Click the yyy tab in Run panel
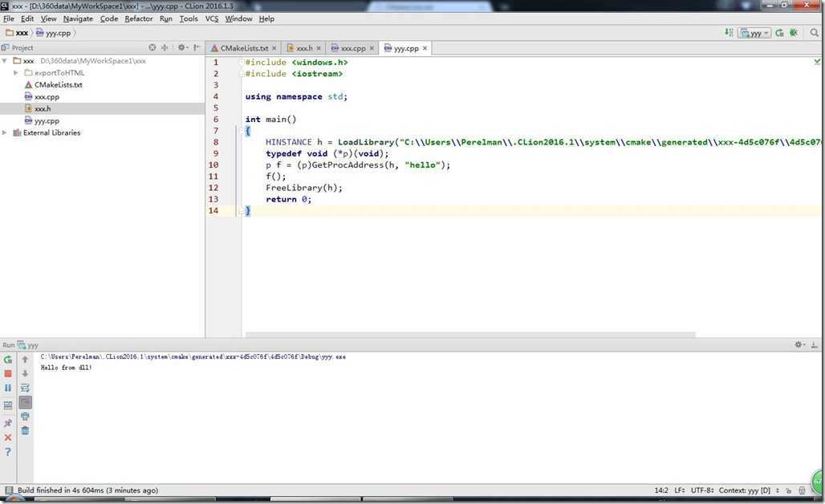 tap(28, 345)
